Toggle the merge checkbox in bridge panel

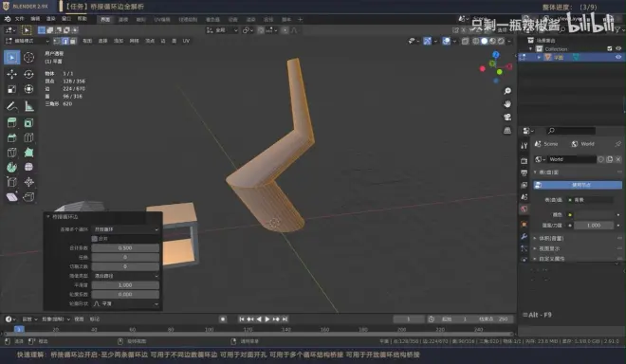(x=95, y=239)
